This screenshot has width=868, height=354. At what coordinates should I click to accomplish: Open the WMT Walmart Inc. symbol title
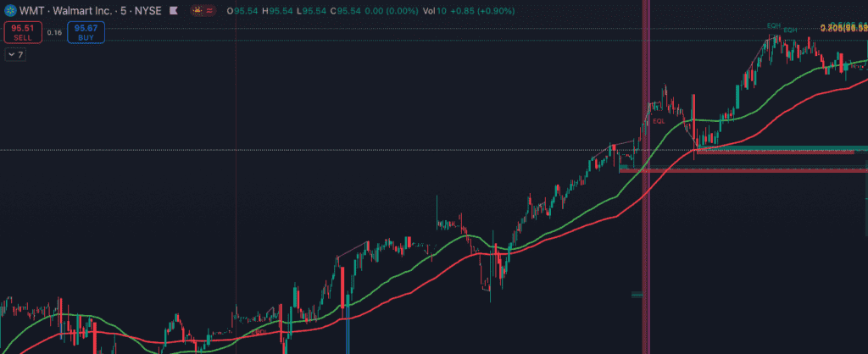pos(92,10)
